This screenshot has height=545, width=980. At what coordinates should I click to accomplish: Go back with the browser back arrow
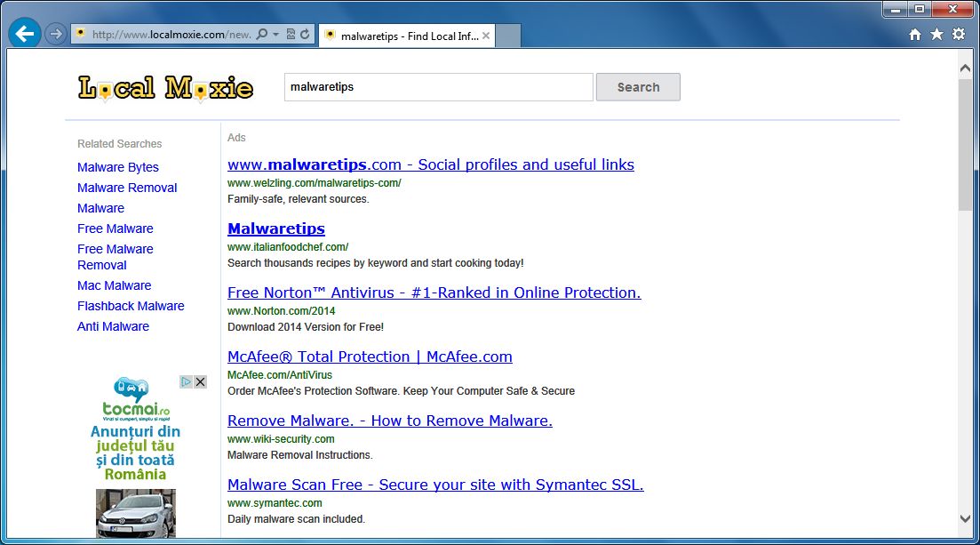(x=24, y=33)
